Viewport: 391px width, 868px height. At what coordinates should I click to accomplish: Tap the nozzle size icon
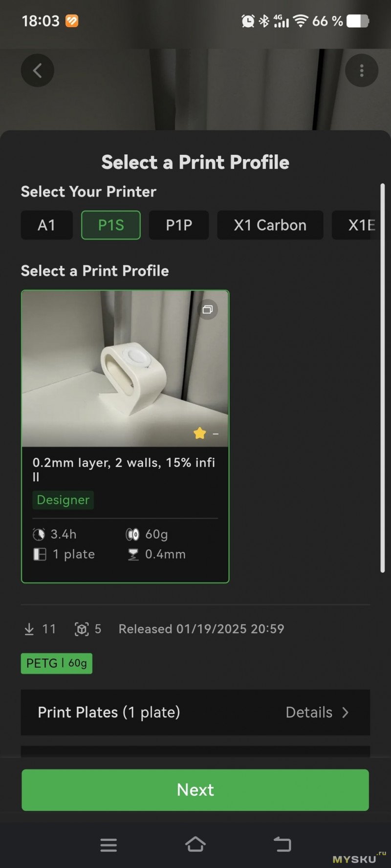[133, 555]
